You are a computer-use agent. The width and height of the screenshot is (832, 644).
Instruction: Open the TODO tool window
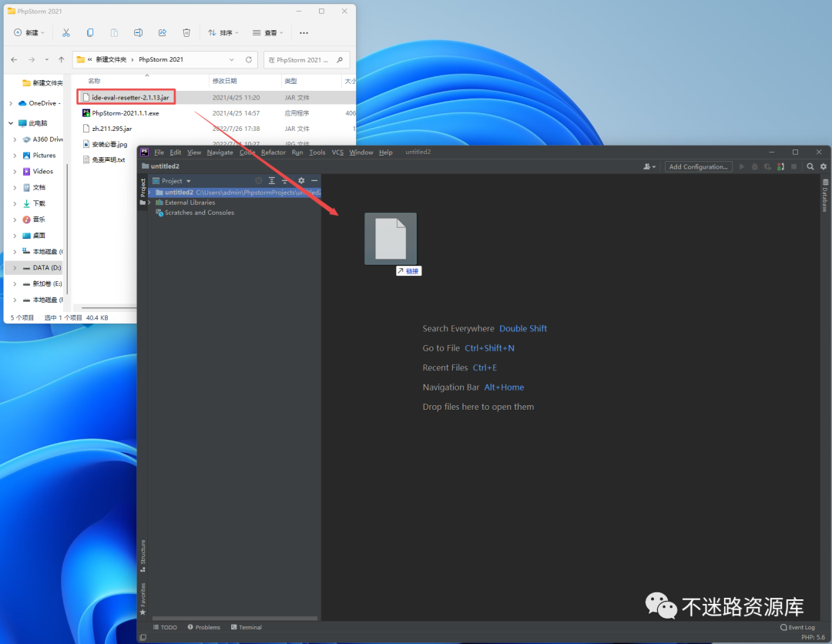165,628
